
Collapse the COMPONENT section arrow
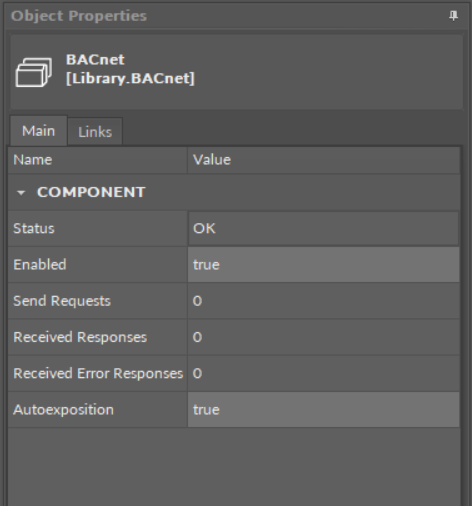click(21, 193)
